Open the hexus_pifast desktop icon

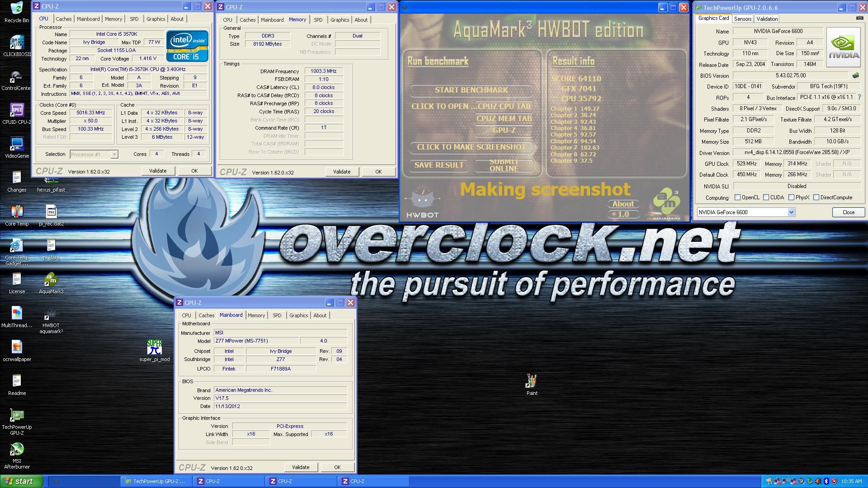(x=51, y=184)
